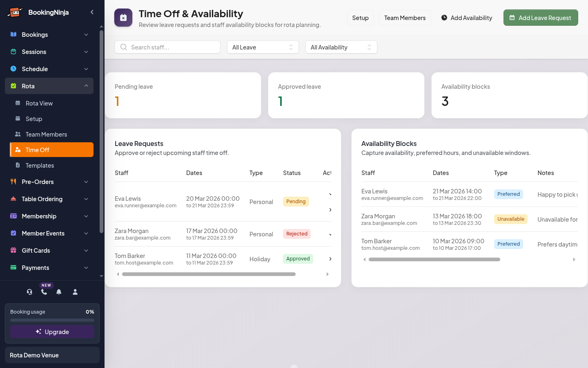
Task: Click the Sessions sidebar icon
Action: tap(13, 52)
